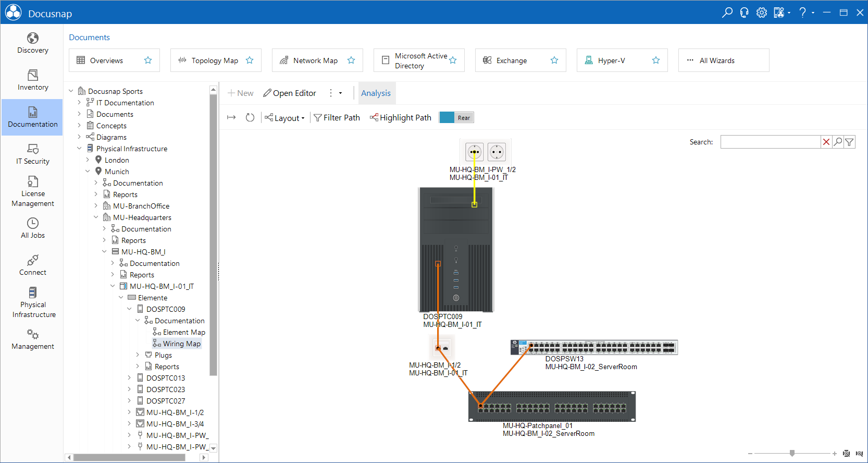
Task: Click the All Wizards button
Action: [x=724, y=60]
